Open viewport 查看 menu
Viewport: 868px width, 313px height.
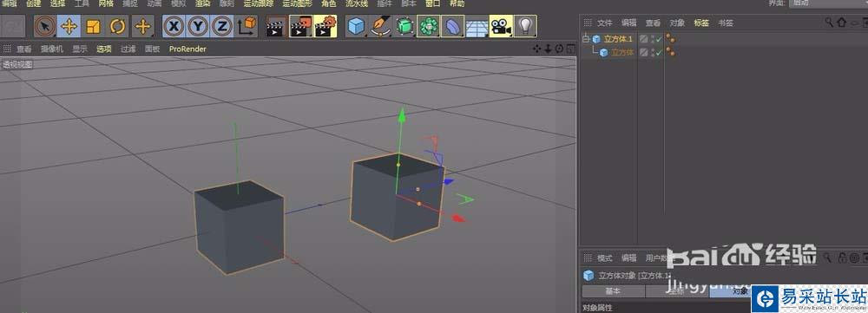click(23, 49)
